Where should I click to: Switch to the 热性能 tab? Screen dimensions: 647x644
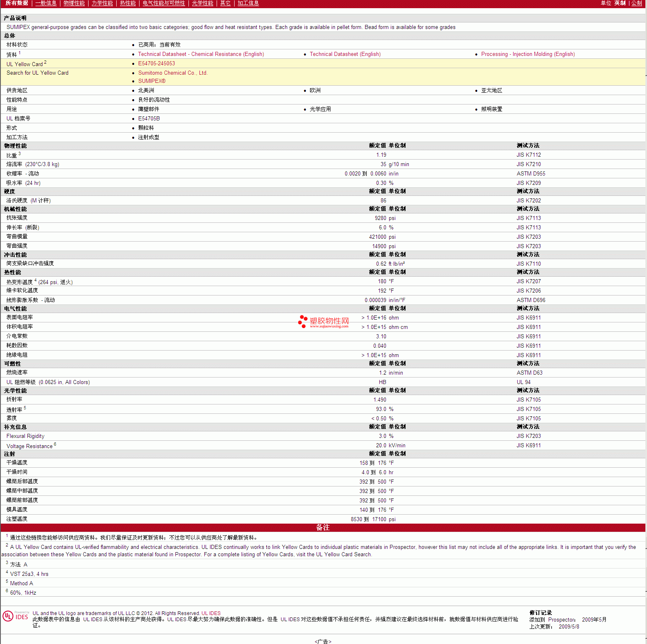click(128, 3)
